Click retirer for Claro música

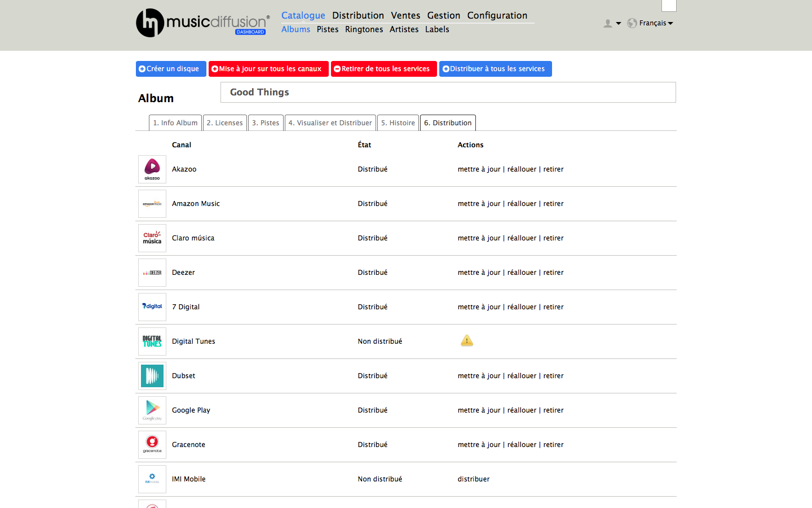(x=553, y=238)
